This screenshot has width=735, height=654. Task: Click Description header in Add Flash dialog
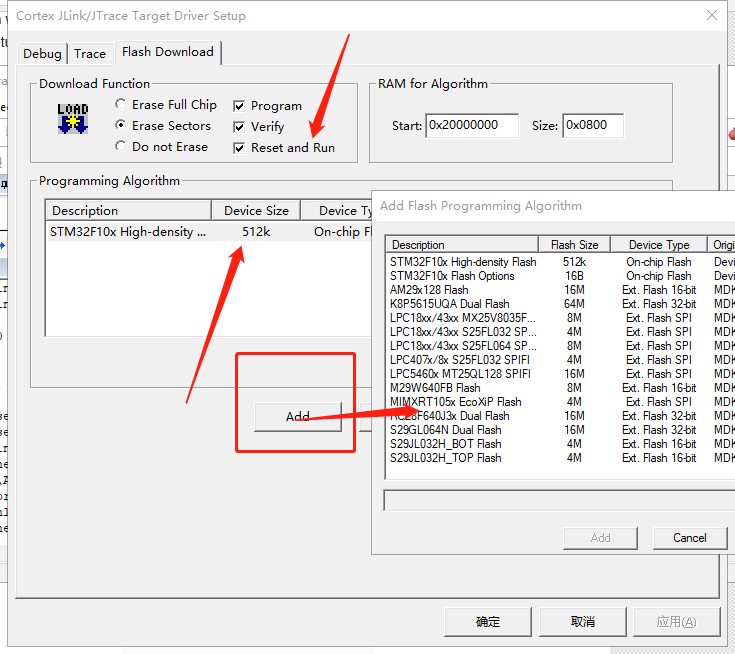click(462, 245)
